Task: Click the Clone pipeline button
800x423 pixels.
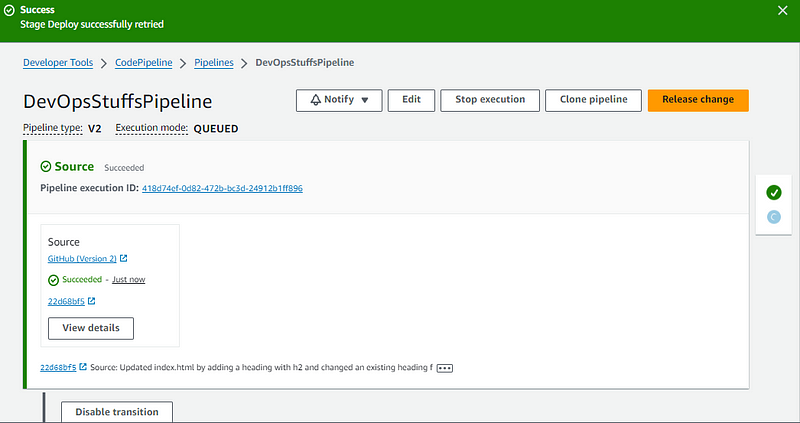Action: [593, 100]
